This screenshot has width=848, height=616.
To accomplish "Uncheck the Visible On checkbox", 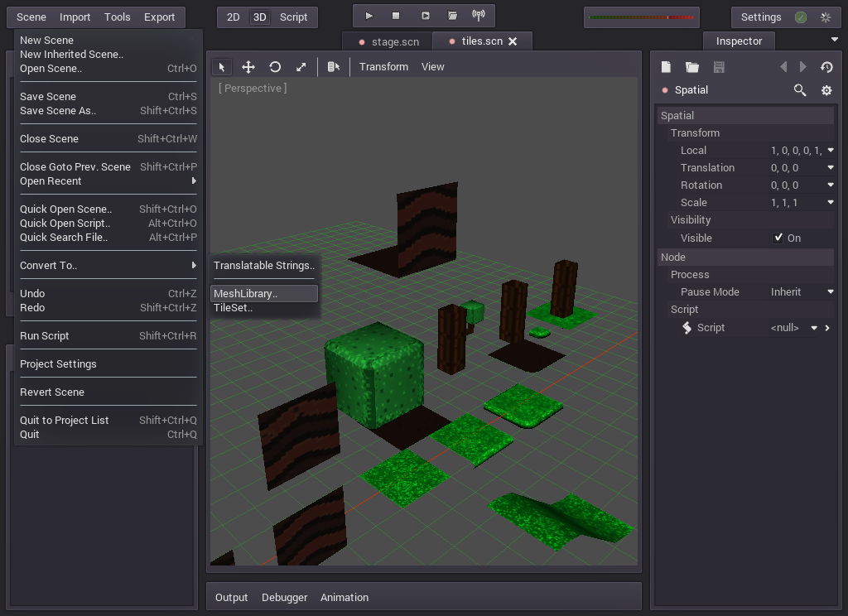I will 778,238.
